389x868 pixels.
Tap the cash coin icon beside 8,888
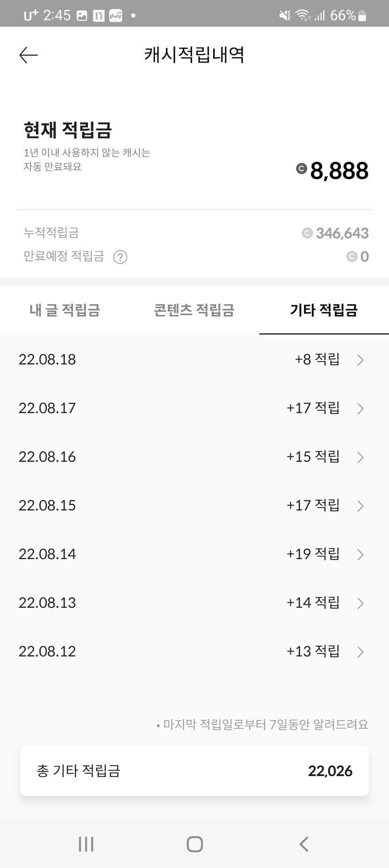tap(301, 169)
